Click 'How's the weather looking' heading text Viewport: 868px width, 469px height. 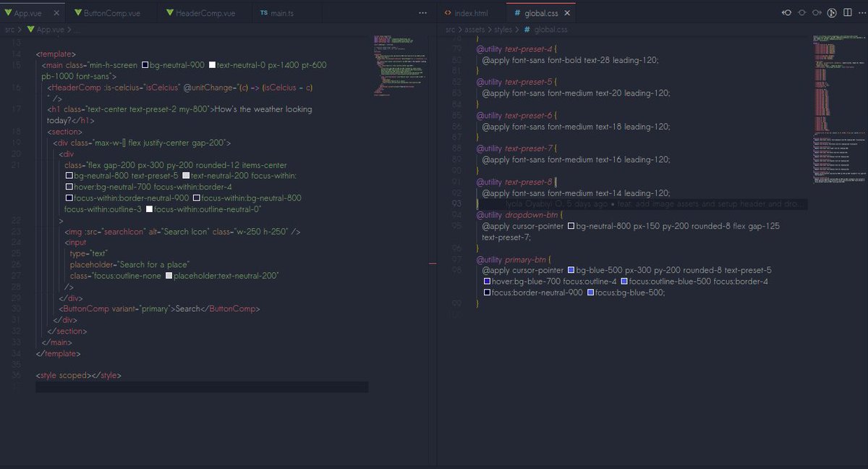coord(262,109)
